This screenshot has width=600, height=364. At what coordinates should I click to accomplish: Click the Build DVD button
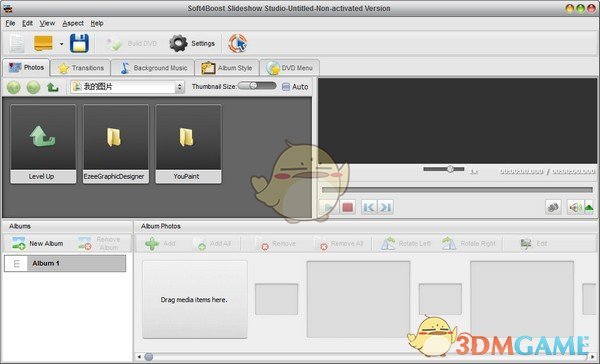[x=131, y=44]
